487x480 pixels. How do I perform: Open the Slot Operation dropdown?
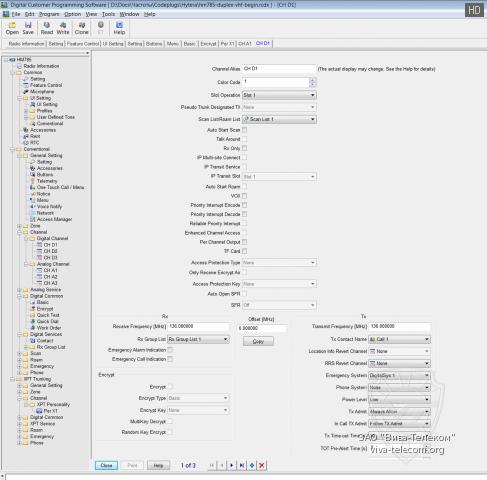279,95
